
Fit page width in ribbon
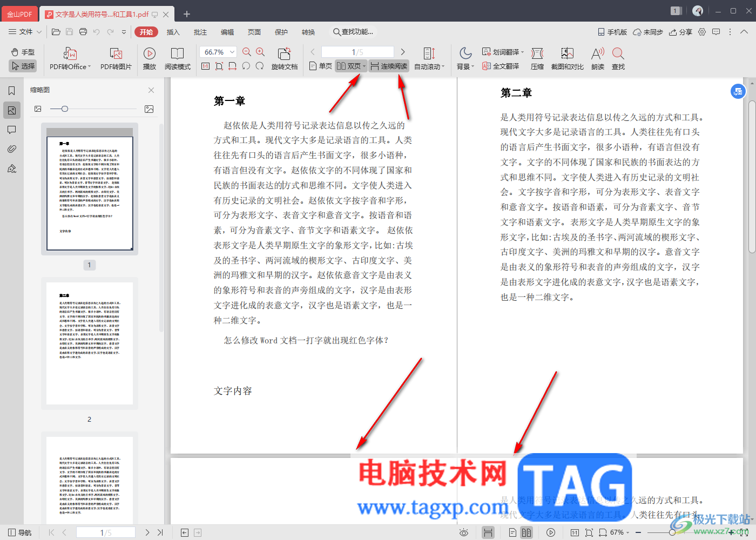(x=233, y=66)
